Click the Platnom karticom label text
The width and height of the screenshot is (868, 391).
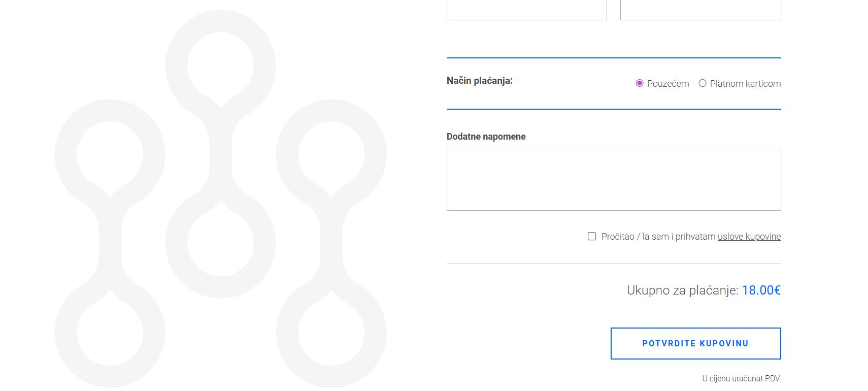745,84
